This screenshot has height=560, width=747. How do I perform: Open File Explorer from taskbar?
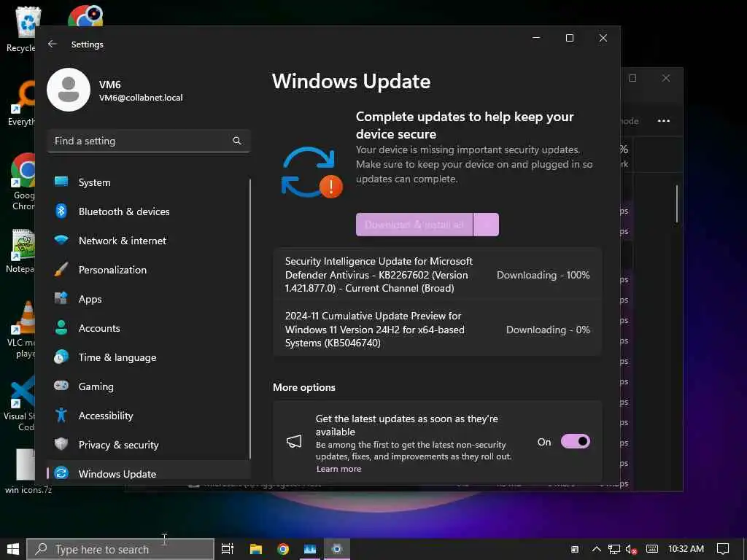(256, 549)
